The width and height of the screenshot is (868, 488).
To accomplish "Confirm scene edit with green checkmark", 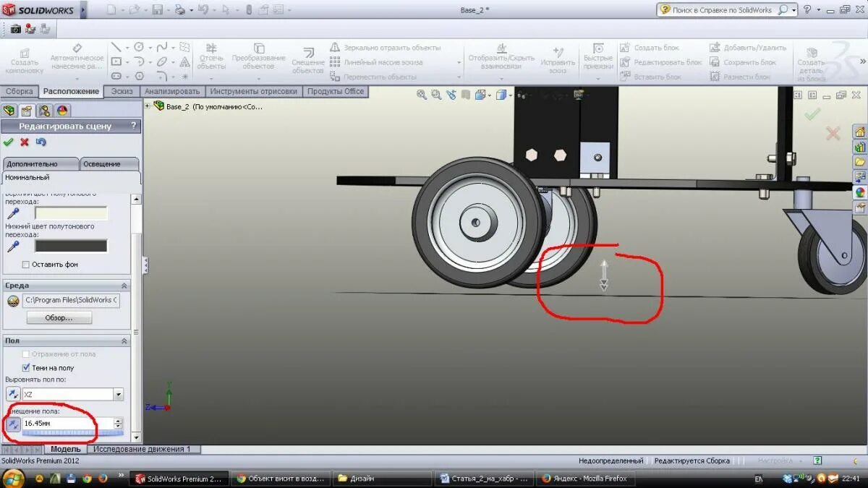I will coord(9,142).
